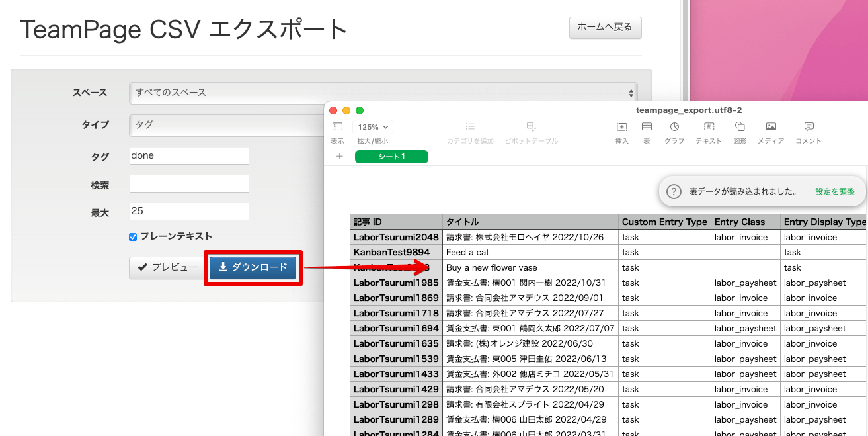Image resolution: width=868 pixels, height=436 pixels.
Task: Open the Chart (グラフ) toolbar icon
Action: (674, 126)
